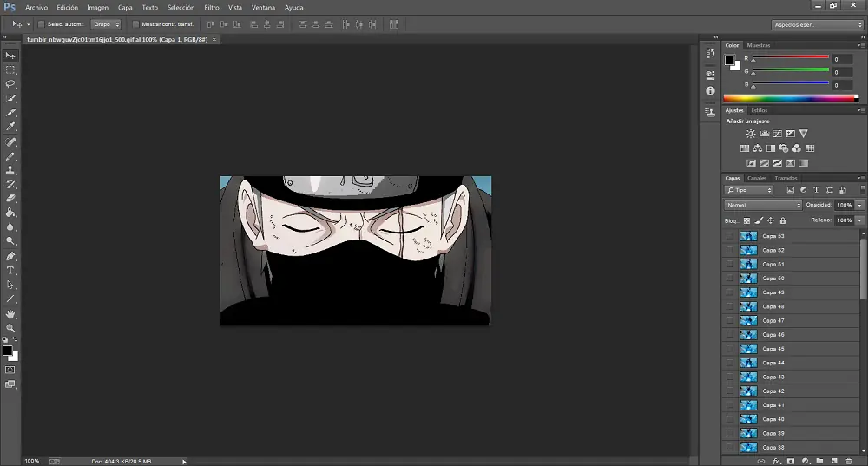Activate the Crop tool
The width and height of the screenshot is (868, 466).
coord(10,112)
